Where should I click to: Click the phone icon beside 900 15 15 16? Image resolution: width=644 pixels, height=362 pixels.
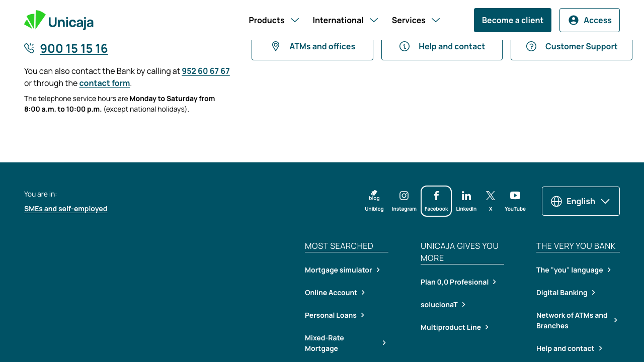coord(30,48)
